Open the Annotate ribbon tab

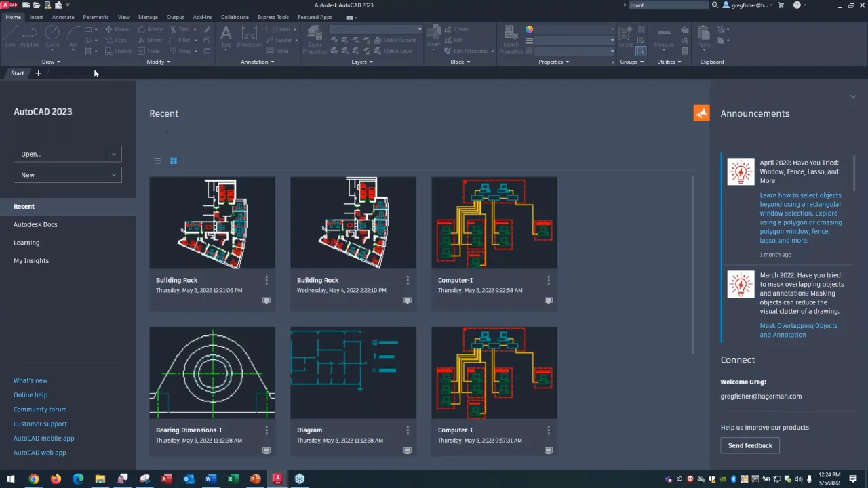(63, 17)
